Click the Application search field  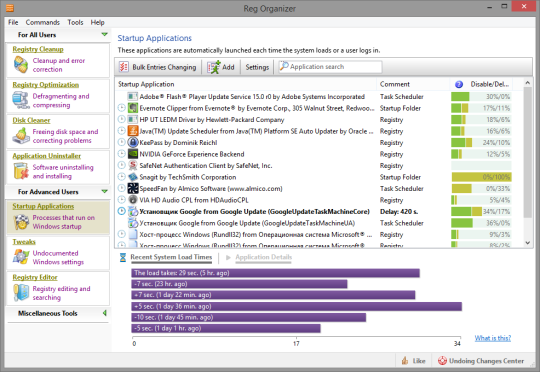330,67
